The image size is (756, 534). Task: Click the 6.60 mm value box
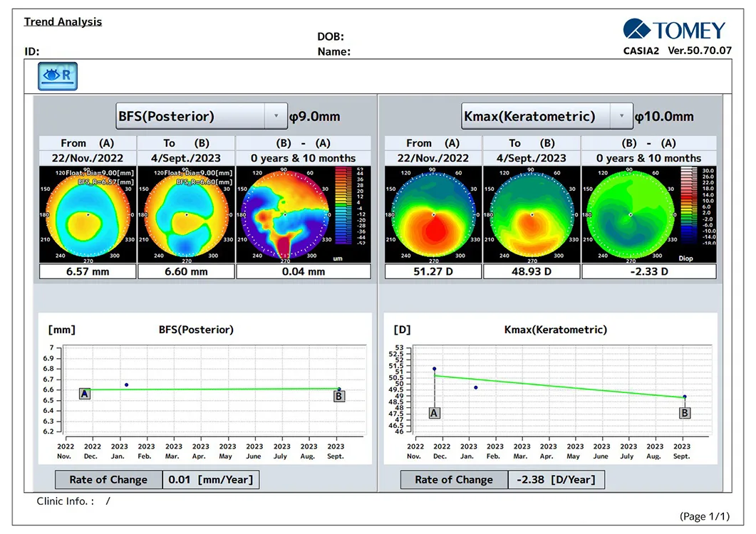point(186,271)
